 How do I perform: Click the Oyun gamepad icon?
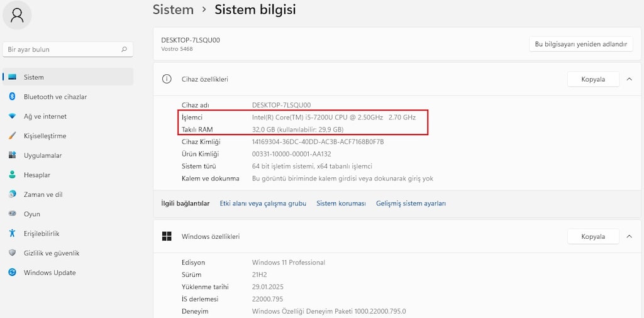point(12,214)
